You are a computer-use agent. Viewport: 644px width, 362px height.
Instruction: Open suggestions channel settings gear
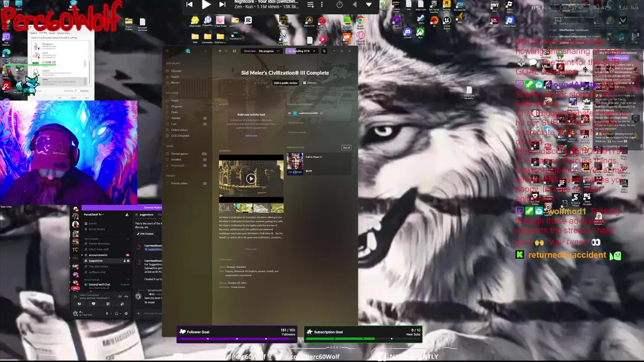[128, 261]
